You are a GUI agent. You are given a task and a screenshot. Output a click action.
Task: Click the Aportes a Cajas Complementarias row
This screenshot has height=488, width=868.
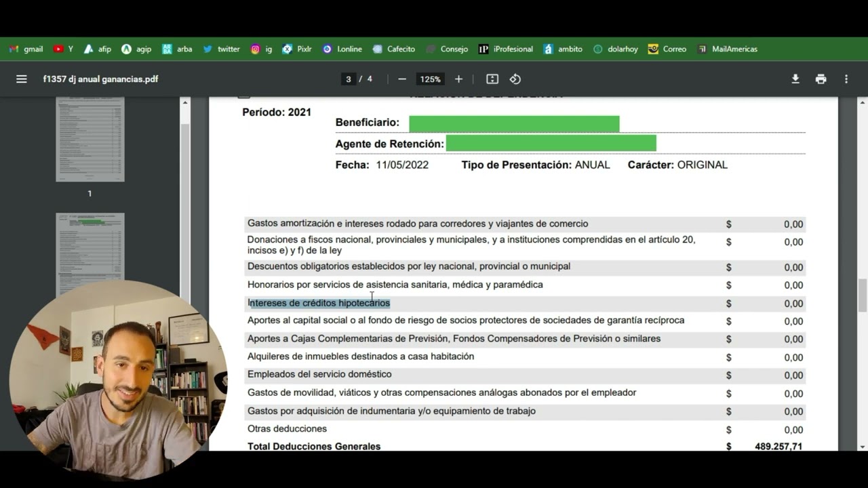pyautogui.click(x=525, y=339)
